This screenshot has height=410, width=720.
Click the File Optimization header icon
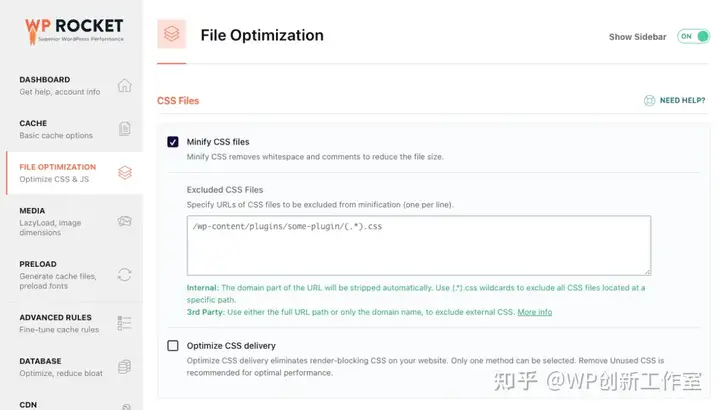pos(171,34)
